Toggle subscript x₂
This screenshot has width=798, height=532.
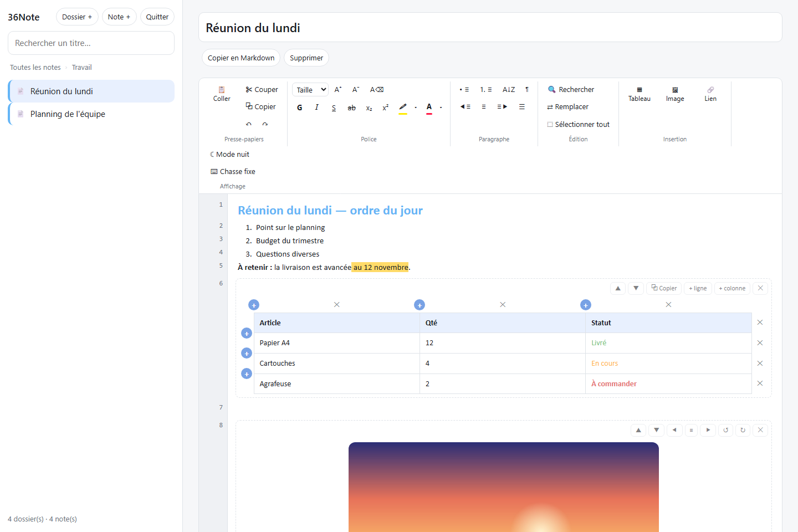point(369,108)
